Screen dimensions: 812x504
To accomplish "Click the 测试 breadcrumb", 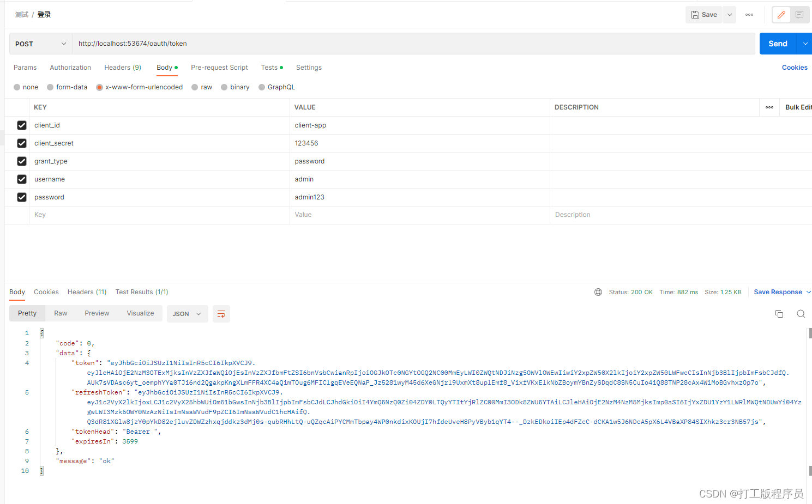I will coord(22,15).
